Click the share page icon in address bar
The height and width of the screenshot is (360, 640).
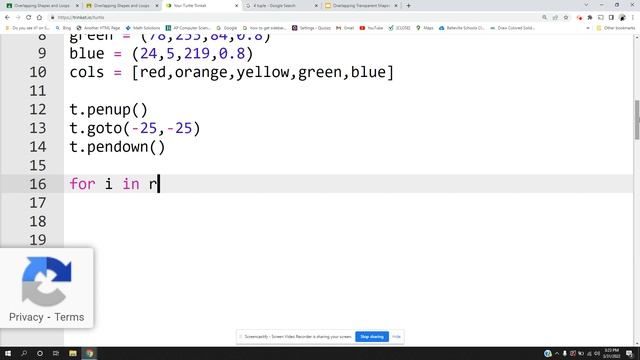(x=555, y=18)
